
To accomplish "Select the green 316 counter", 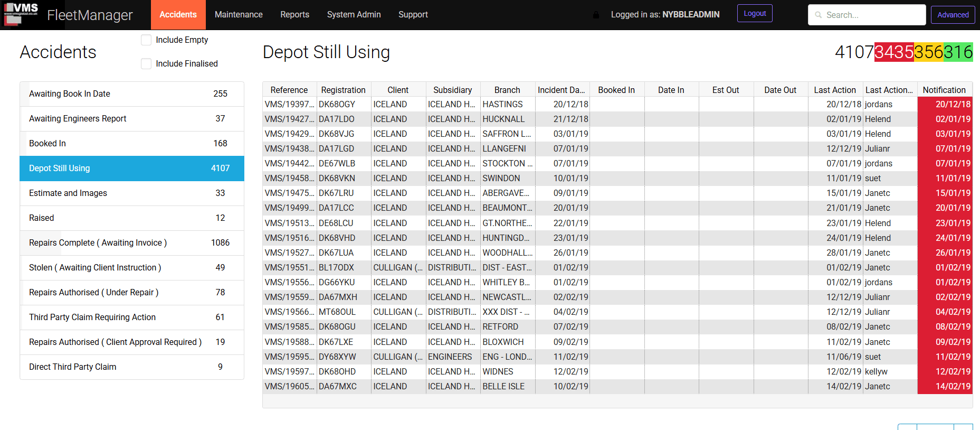I will (x=958, y=52).
